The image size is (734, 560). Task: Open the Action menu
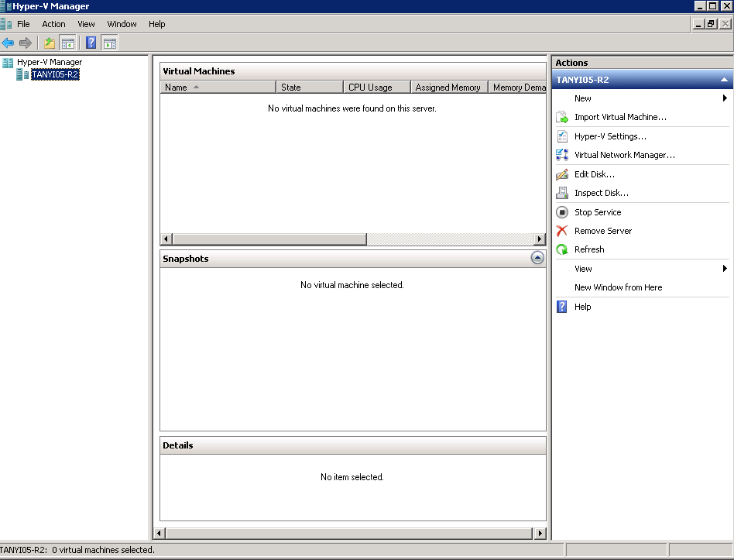(x=54, y=24)
